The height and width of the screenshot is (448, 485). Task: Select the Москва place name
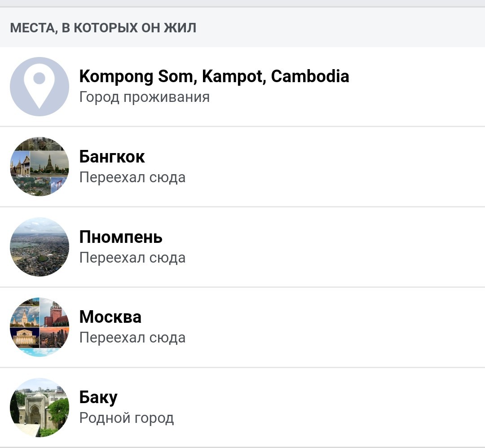(110, 317)
